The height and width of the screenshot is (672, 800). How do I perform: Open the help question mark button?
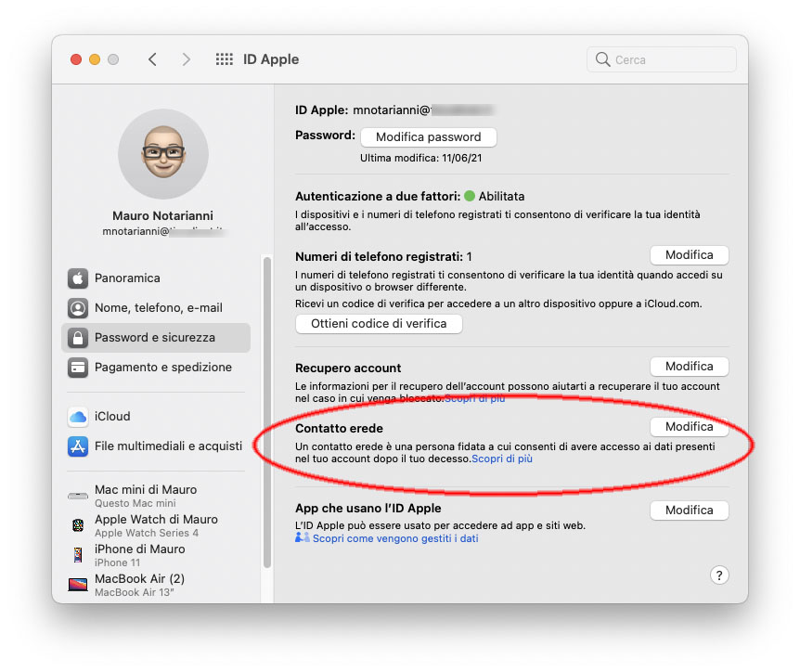(x=719, y=575)
